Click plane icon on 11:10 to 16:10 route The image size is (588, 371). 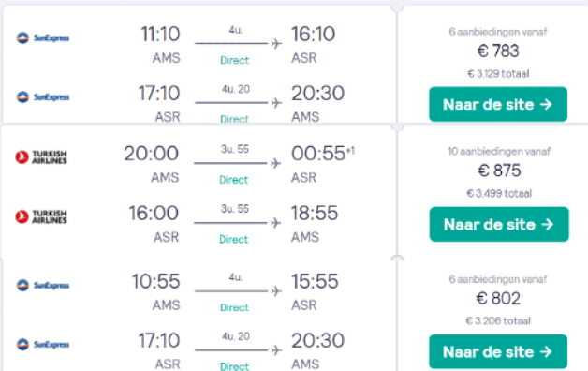[x=276, y=44]
